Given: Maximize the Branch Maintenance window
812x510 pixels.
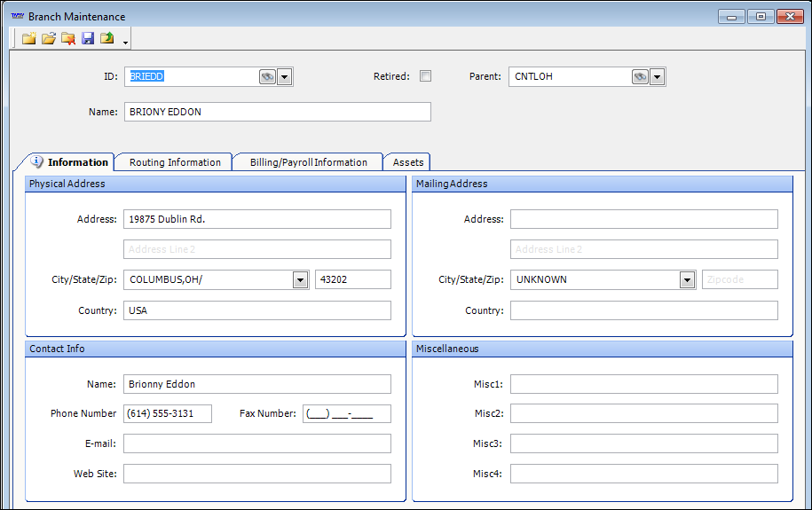Looking at the screenshot, I should point(761,17).
